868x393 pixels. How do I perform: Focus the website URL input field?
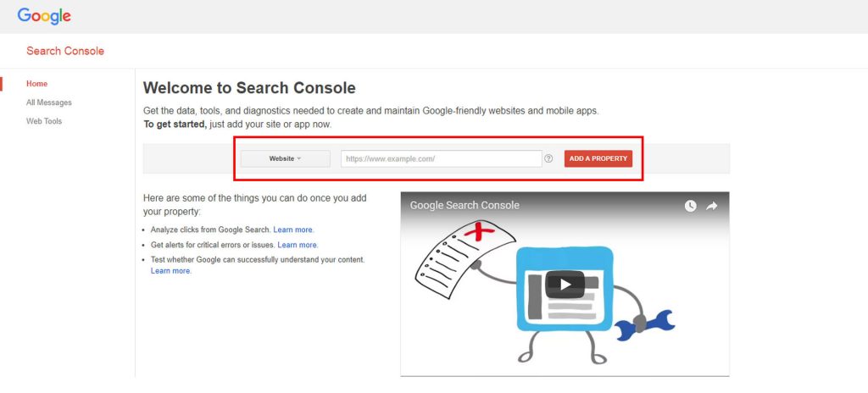click(x=441, y=158)
